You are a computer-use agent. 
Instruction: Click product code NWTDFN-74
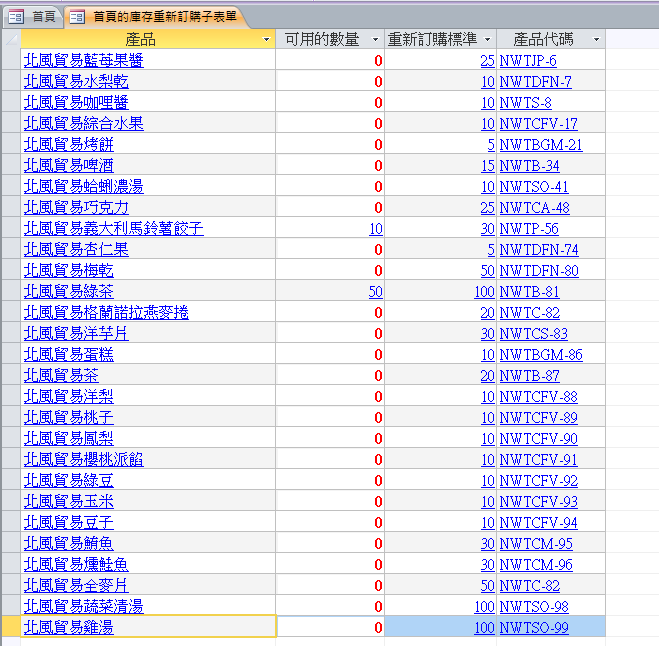click(x=539, y=250)
